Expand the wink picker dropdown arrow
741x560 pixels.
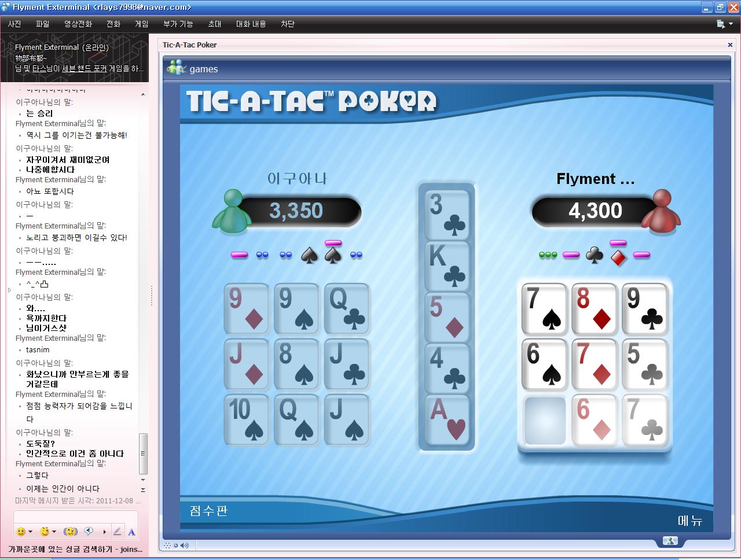[54, 532]
